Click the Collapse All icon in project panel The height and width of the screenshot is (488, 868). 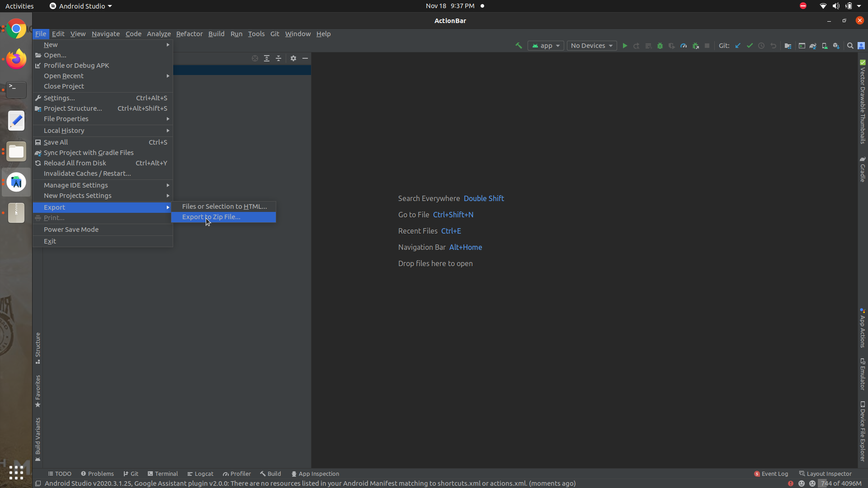click(278, 58)
